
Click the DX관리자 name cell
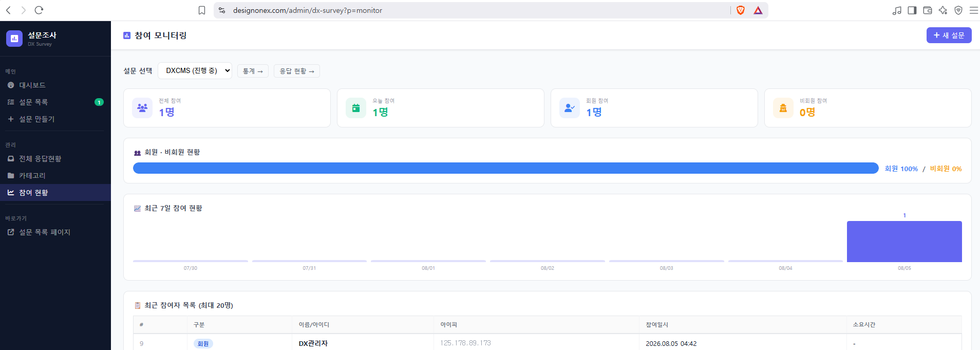313,343
